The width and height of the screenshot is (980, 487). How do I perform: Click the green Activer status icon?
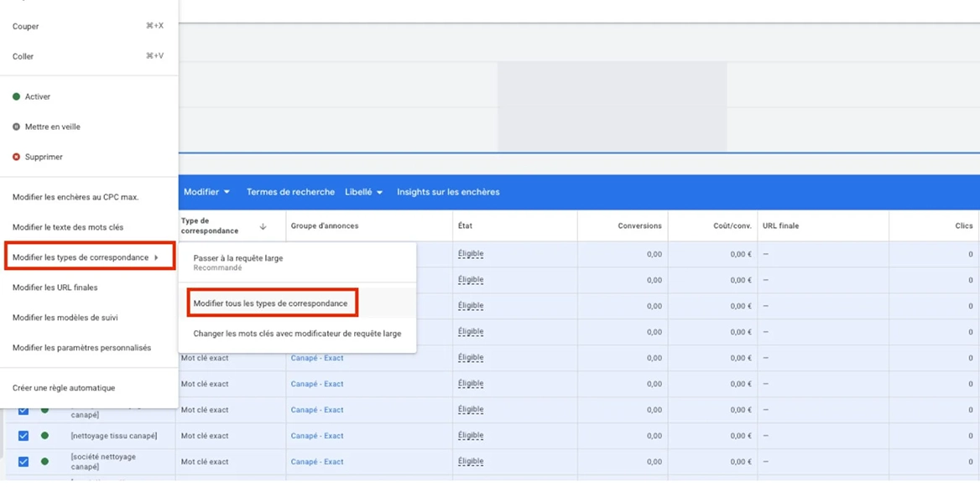[x=16, y=96]
